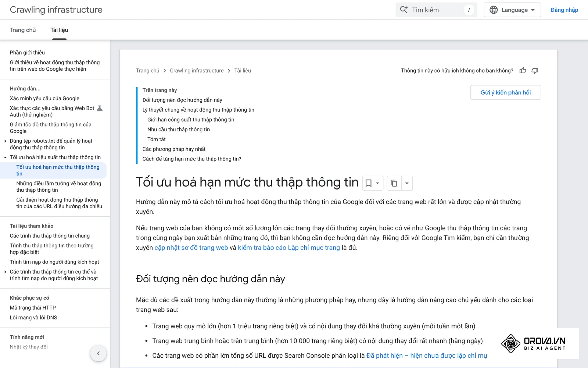Open Trình tìm nạp do người dùng kích hoạt
The height and width of the screenshot is (368, 588).
[54, 262]
